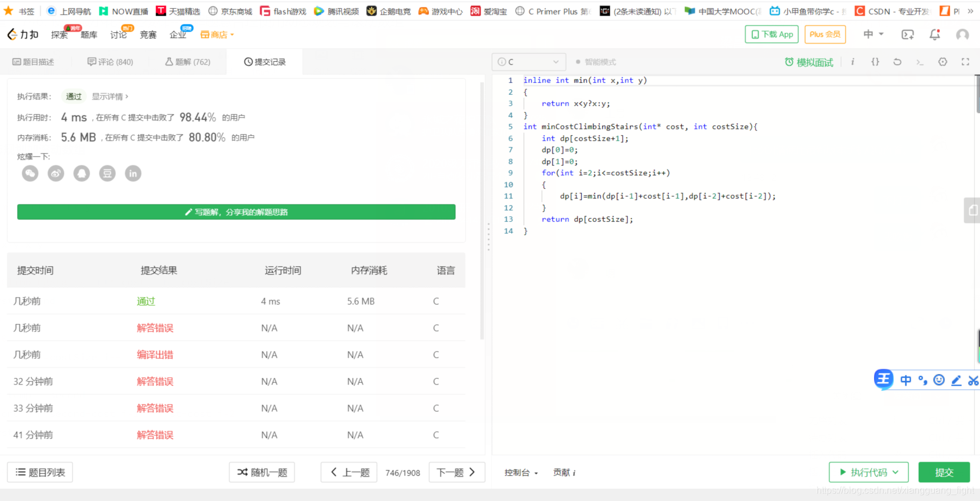Submit the code with 提交
The width and height of the screenshot is (980, 501).
944,472
